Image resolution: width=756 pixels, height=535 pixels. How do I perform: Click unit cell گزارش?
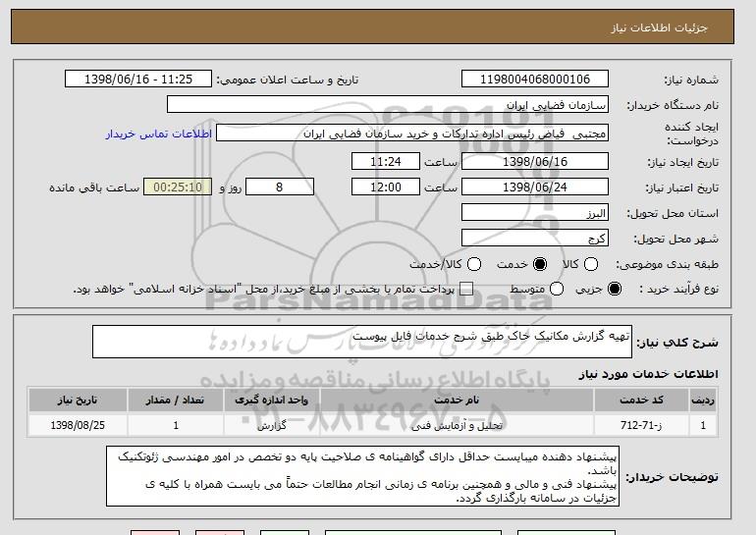point(271,426)
